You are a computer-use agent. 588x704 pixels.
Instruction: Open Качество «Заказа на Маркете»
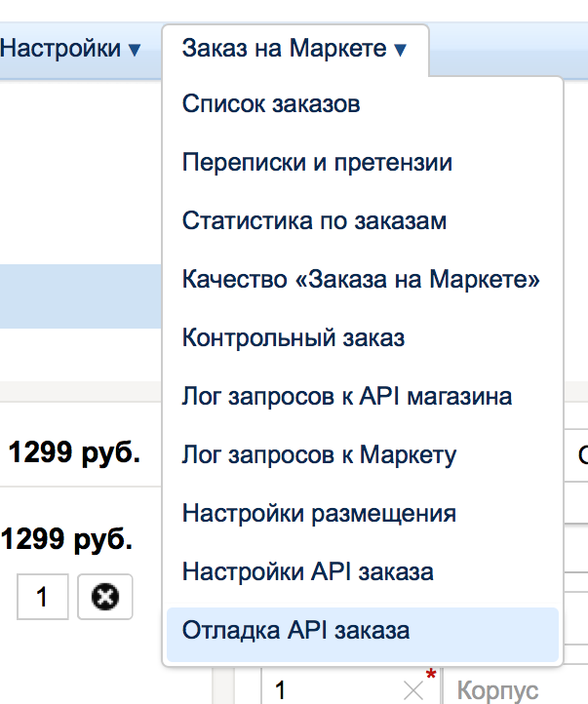tap(361, 280)
